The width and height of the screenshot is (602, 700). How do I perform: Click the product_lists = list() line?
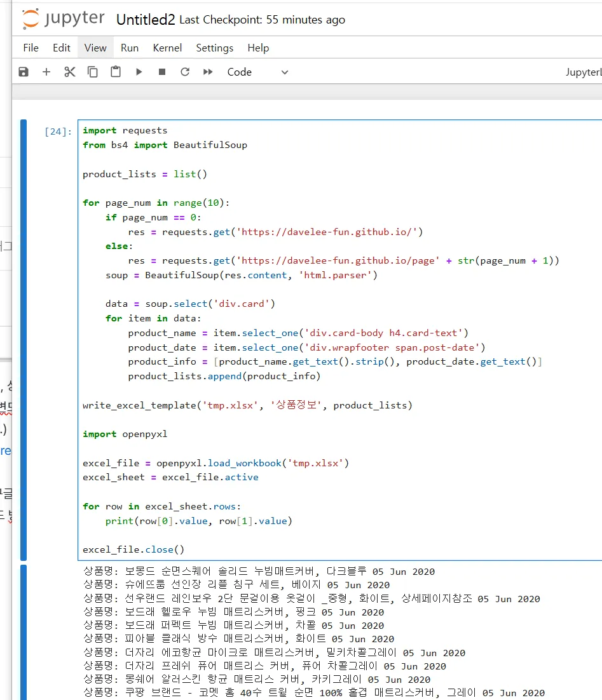(145, 174)
